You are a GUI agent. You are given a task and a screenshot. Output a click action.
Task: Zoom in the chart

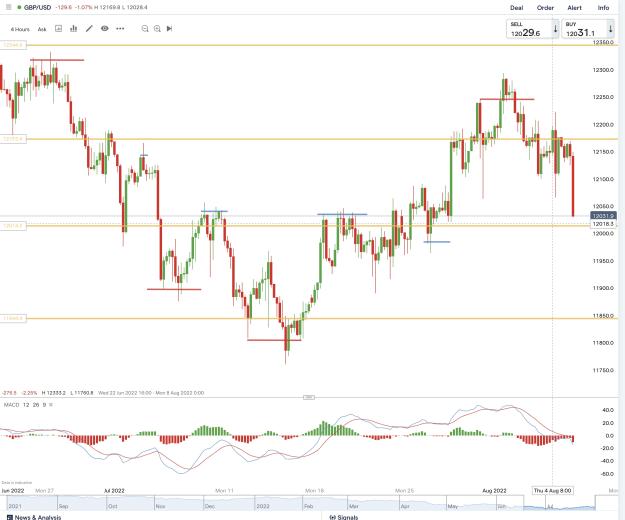pos(157,29)
